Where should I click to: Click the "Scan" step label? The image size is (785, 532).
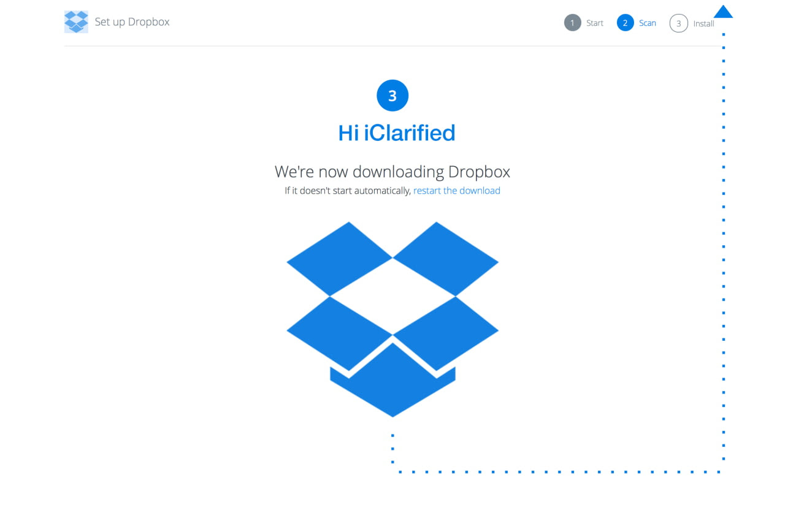click(x=648, y=23)
